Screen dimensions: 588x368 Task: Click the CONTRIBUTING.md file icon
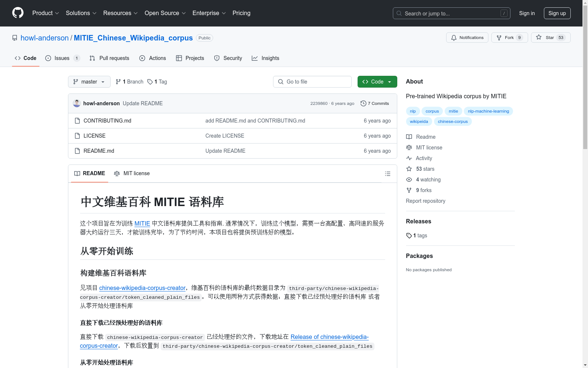point(77,121)
